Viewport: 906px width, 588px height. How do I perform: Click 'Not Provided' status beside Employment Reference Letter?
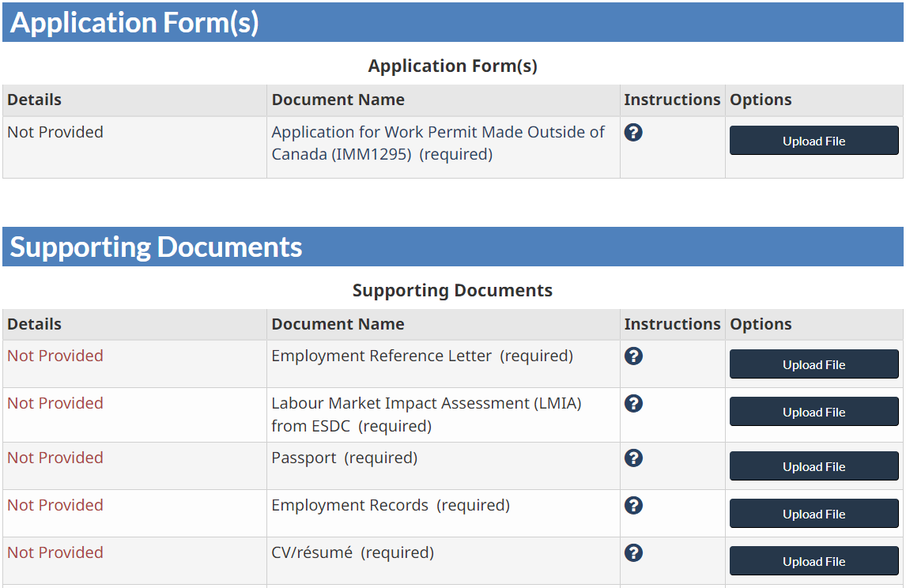click(x=55, y=356)
